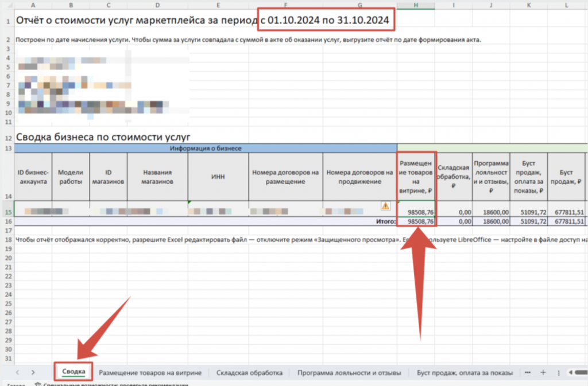Select the column H header
The image size is (588, 386).
click(x=416, y=6)
